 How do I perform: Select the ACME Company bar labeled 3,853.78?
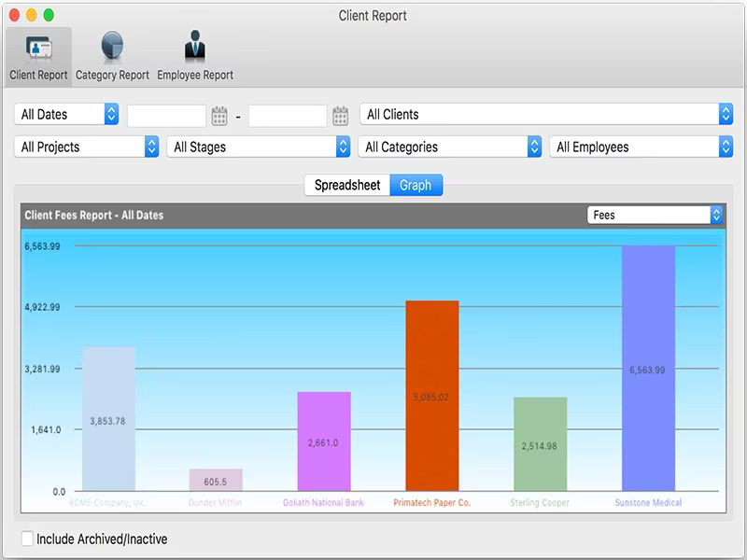[x=108, y=419]
